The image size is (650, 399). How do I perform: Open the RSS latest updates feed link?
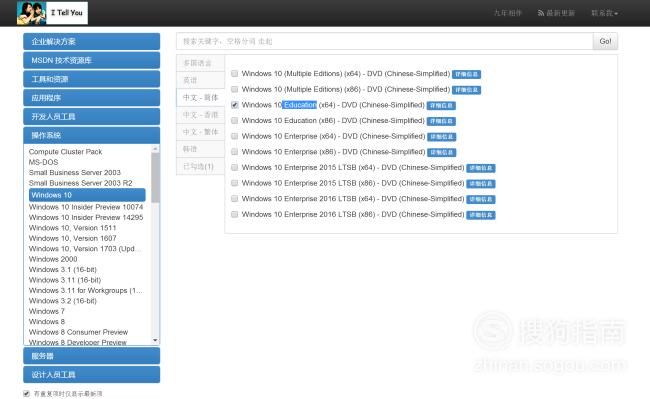556,13
